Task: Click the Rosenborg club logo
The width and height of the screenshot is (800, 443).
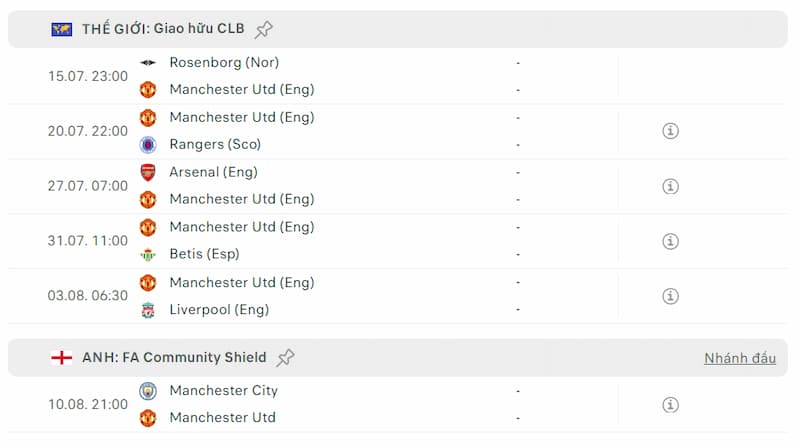Action: click(148, 62)
